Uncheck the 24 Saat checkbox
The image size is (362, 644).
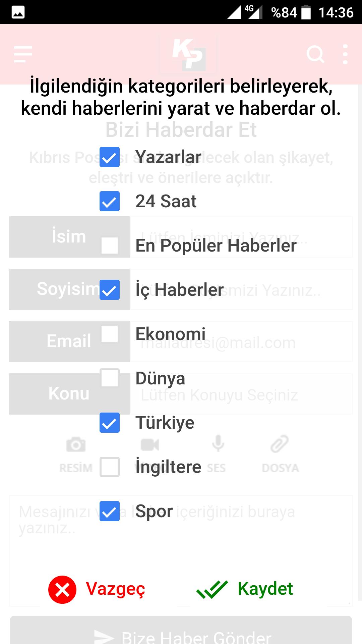(110, 201)
